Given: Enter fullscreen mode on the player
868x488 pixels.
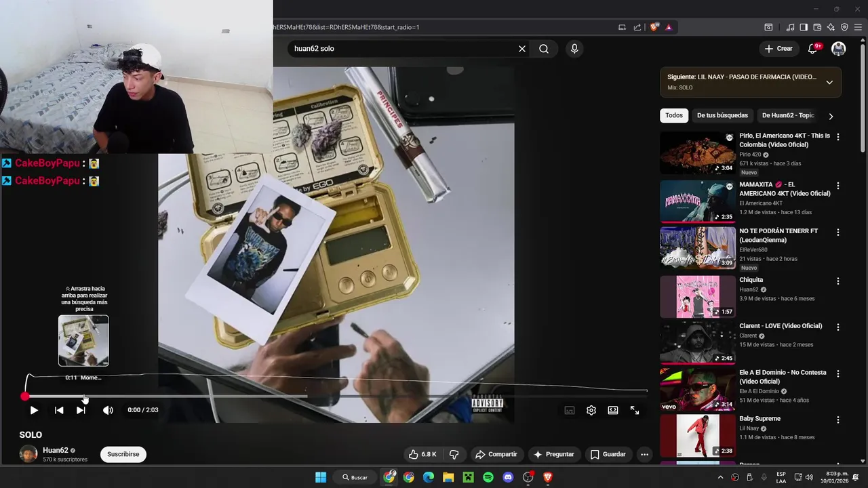Looking at the screenshot, I should coord(635,410).
